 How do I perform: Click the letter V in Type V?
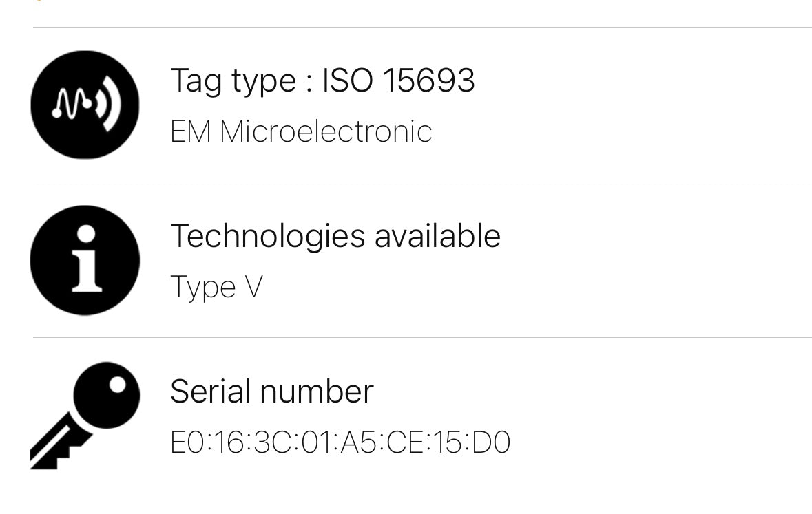coord(253,287)
